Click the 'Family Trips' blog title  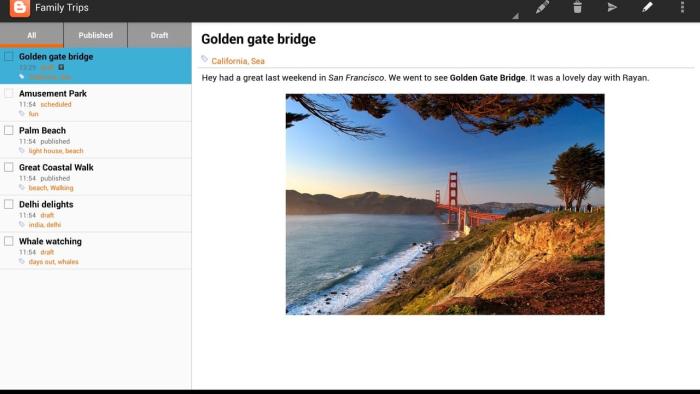pyautogui.click(x=62, y=8)
